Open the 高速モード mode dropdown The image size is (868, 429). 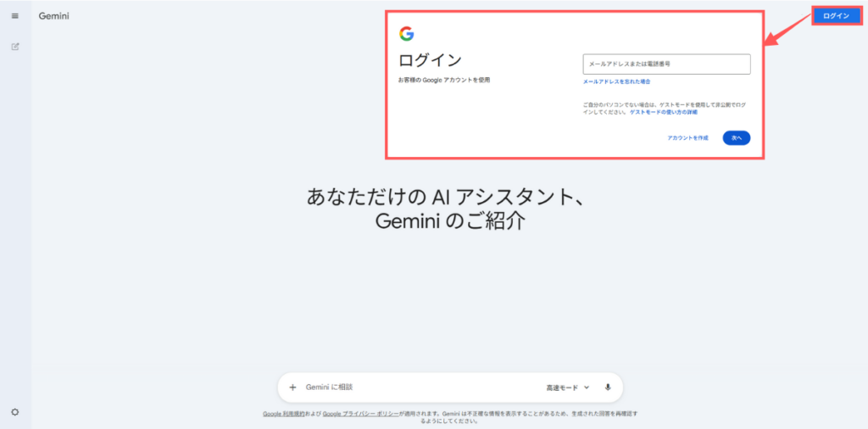pos(567,388)
